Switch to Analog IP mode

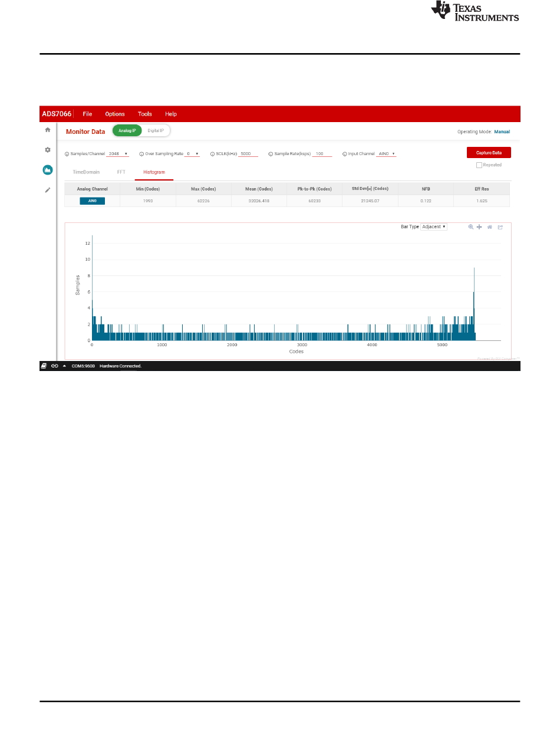[127, 131]
